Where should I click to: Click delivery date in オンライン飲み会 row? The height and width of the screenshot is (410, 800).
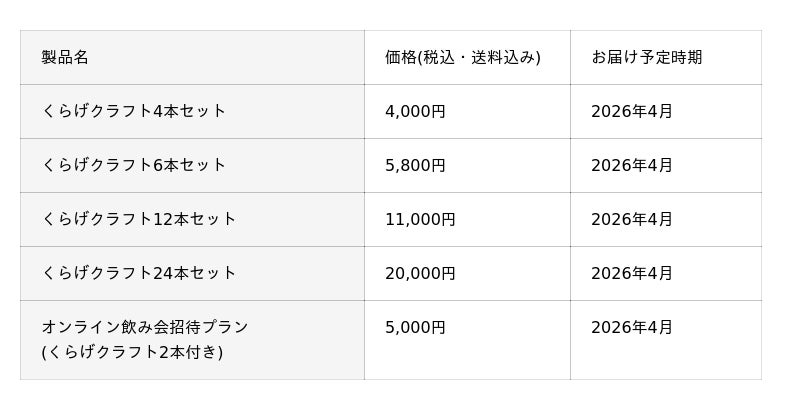click(631, 327)
